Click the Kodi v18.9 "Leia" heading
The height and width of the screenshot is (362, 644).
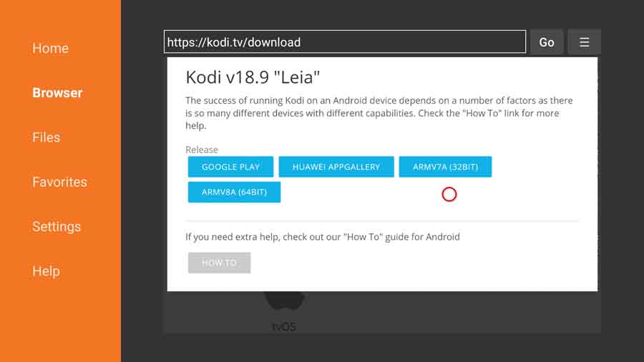point(253,77)
